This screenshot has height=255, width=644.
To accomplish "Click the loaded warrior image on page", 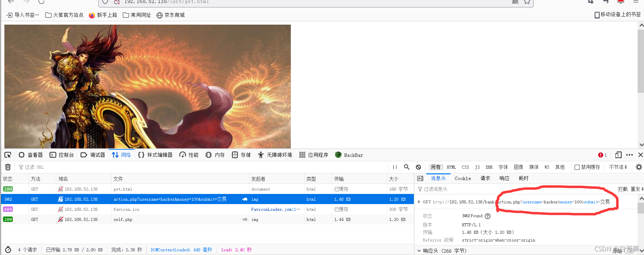I will pos(148,86).
